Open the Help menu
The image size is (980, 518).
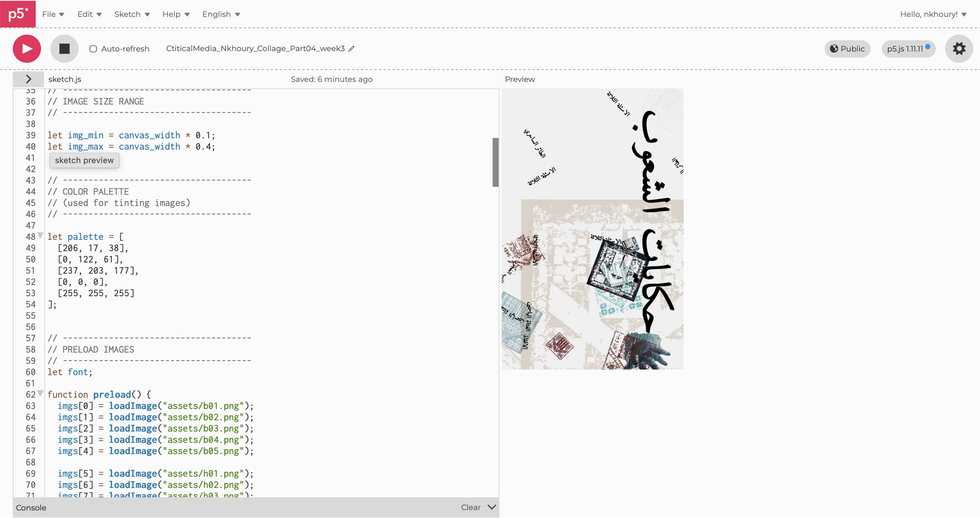click(x=176, y=14)
